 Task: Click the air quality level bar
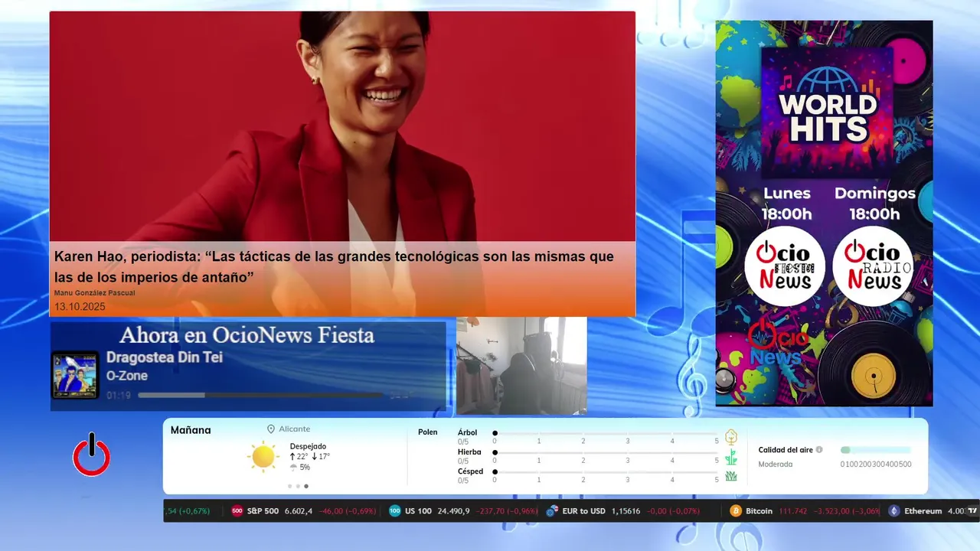point(876,450)
